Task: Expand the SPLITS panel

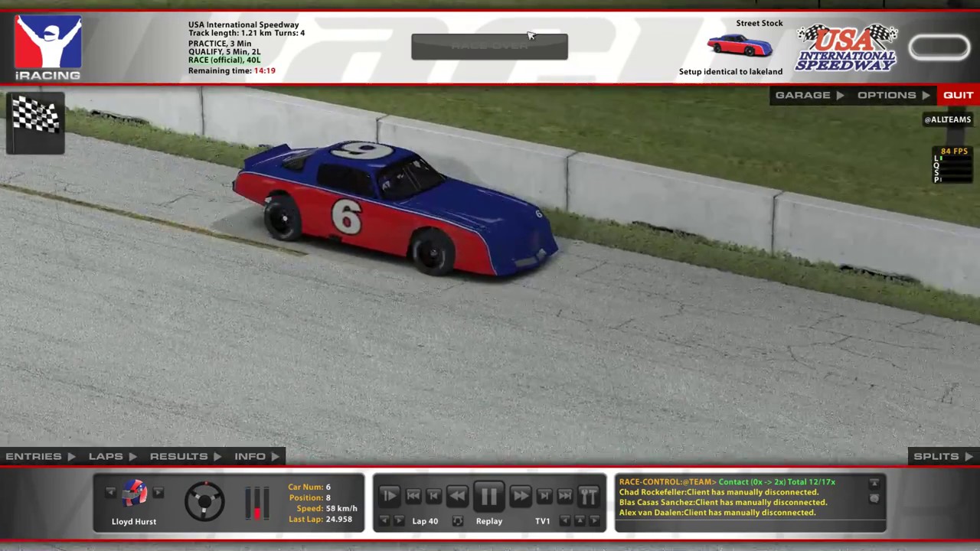Action: pyautogui.click(x=943, y=456)
